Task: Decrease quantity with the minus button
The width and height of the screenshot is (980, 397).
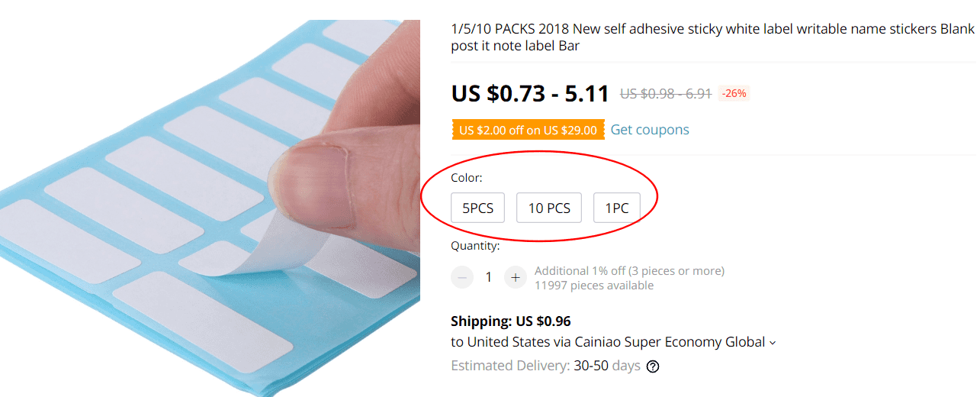Action: click(462, 277)
